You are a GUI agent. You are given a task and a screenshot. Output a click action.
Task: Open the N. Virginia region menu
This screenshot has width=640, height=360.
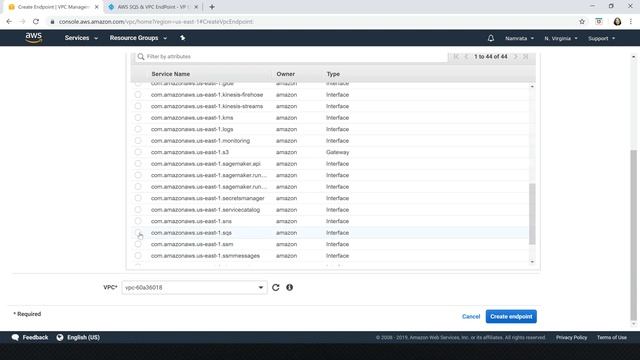[561, 38]
